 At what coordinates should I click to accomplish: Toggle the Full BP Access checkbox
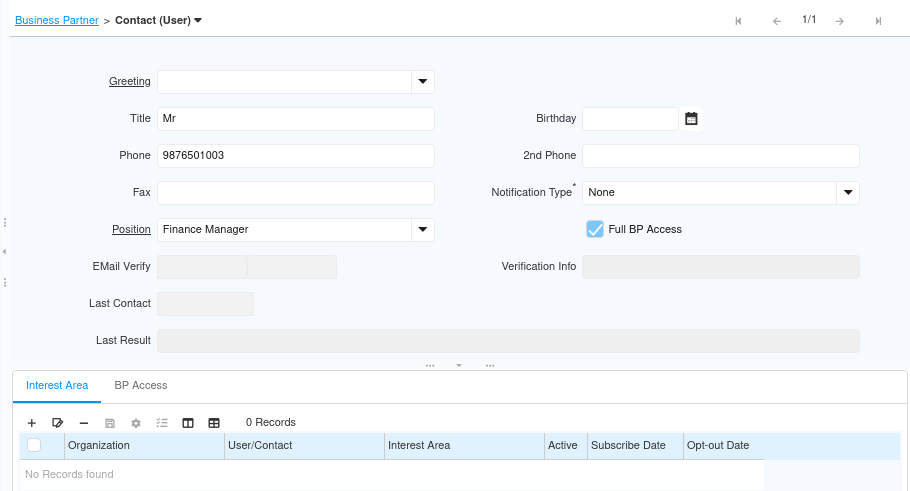coord(595,229)
